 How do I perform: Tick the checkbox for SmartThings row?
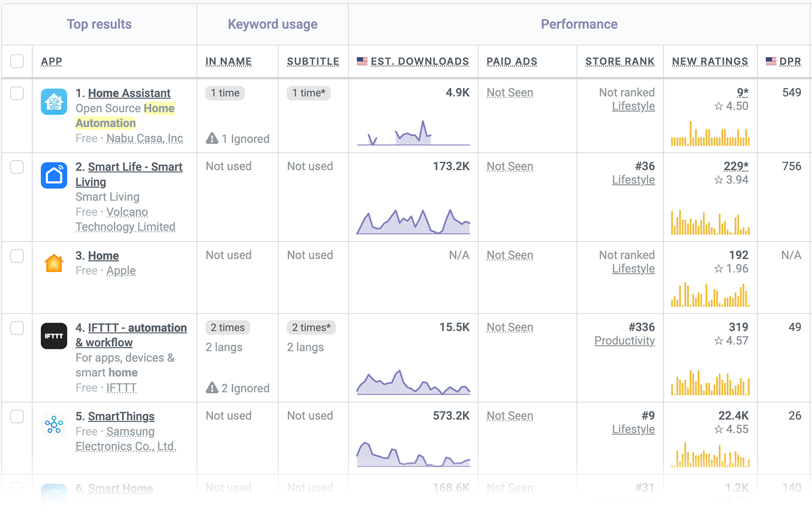point(17,416)
